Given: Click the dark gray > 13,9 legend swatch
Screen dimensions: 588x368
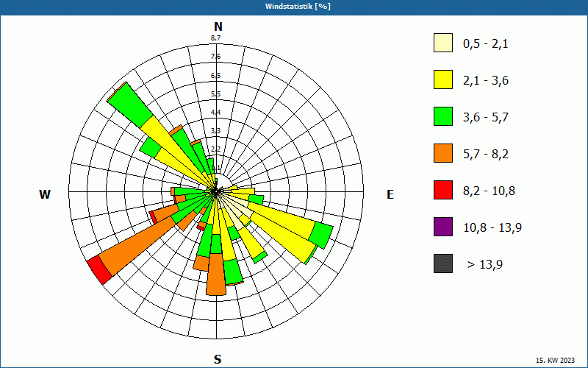Looking at the screenshot, I should (x=443, y=263).
